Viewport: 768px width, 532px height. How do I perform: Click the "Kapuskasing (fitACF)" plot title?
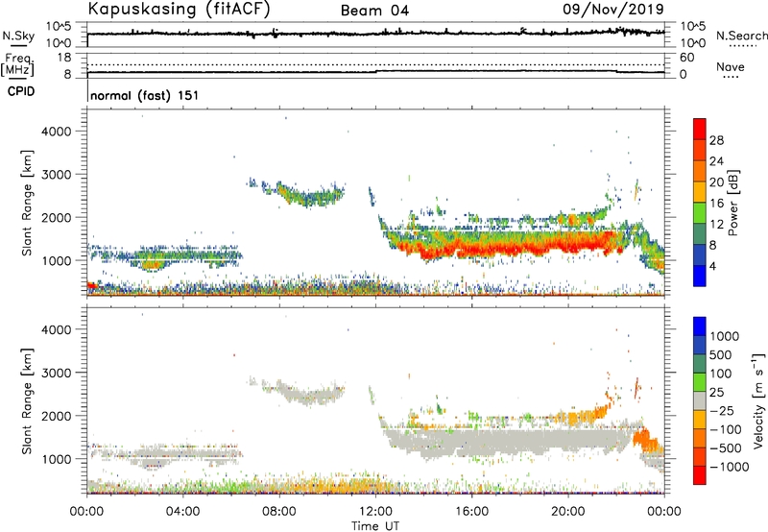tap(179, 10)
